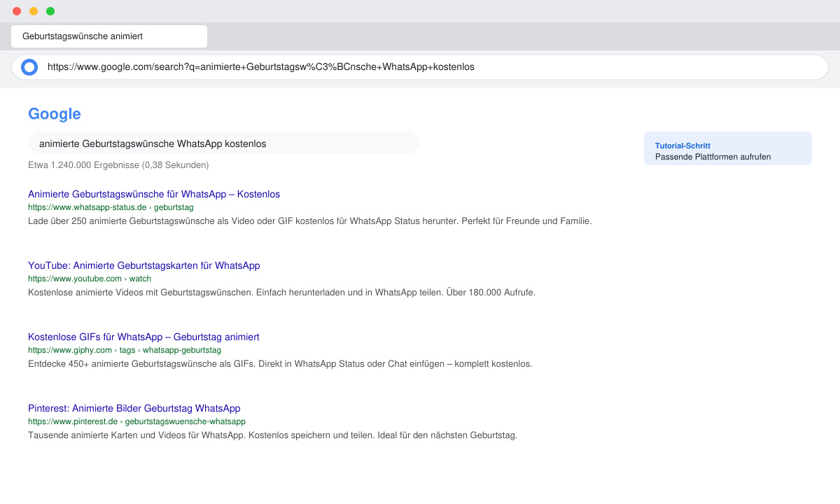Minimize the window with yellow button
Screen dimensions: 840x504
point(34,11)
